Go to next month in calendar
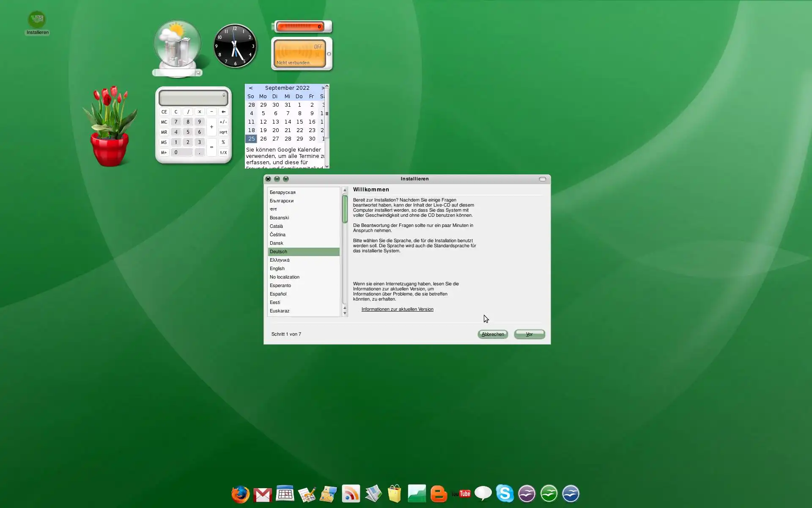 click(x=323, y=88)
